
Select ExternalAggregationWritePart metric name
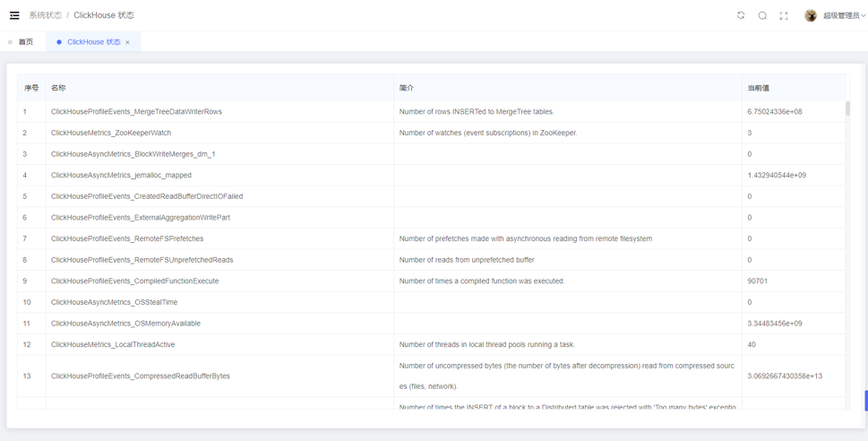pos(141,217)
